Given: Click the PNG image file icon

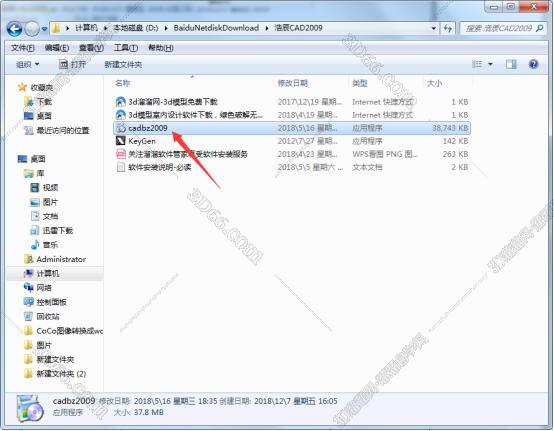Looking at the screenshot, I should tap(121, 154).
